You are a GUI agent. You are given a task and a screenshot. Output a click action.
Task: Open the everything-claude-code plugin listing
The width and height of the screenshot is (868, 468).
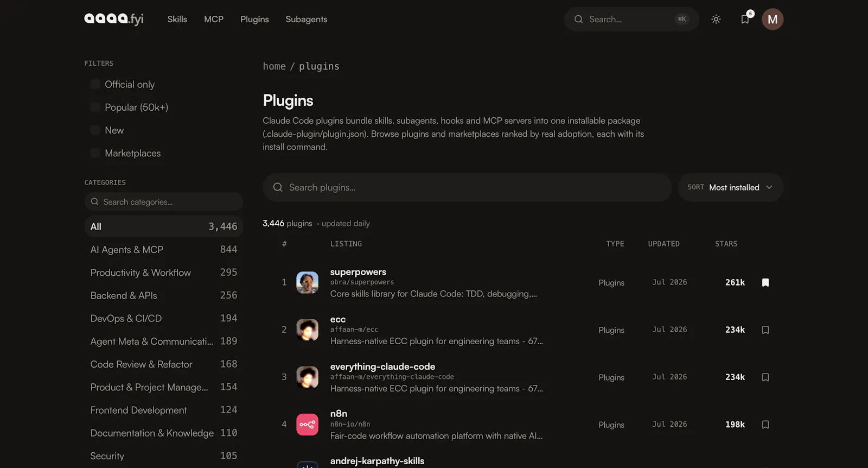[382, 366]
